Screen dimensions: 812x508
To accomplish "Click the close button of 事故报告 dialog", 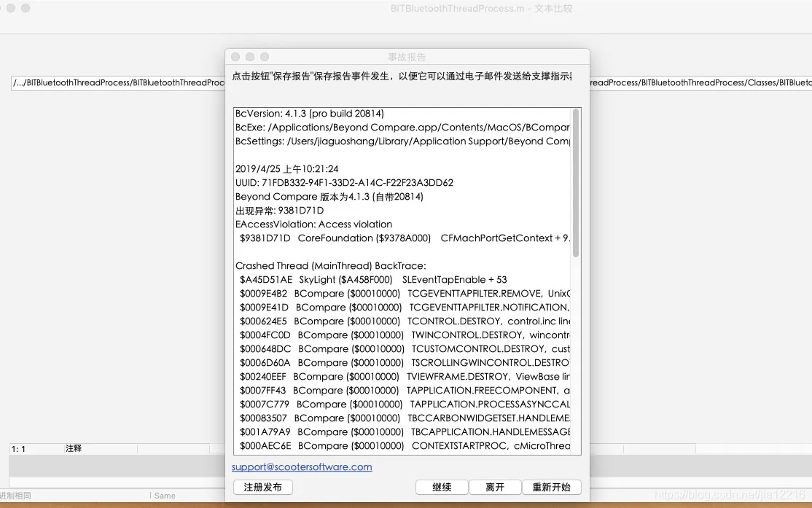I will click(235, 57).
